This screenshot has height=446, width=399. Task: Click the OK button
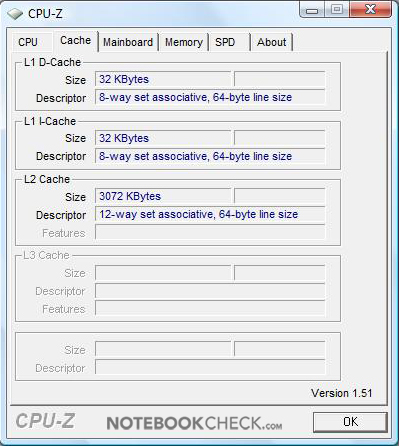point(350,422)
